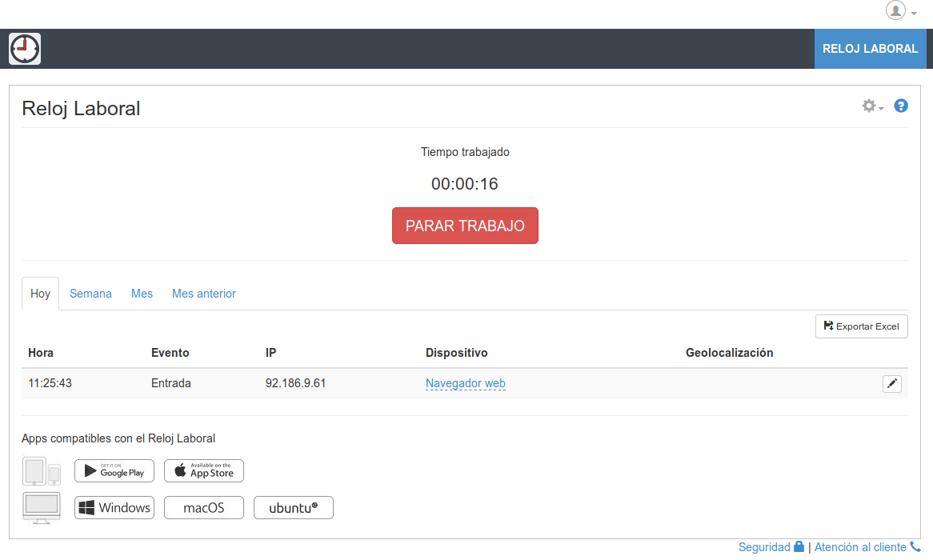
Task: Open the blue help question mark icon
Action: click(x=901, y=106)
